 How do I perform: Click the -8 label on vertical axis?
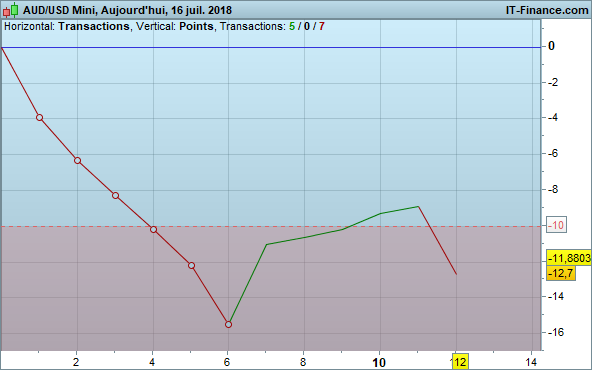[x=553, y=189]
